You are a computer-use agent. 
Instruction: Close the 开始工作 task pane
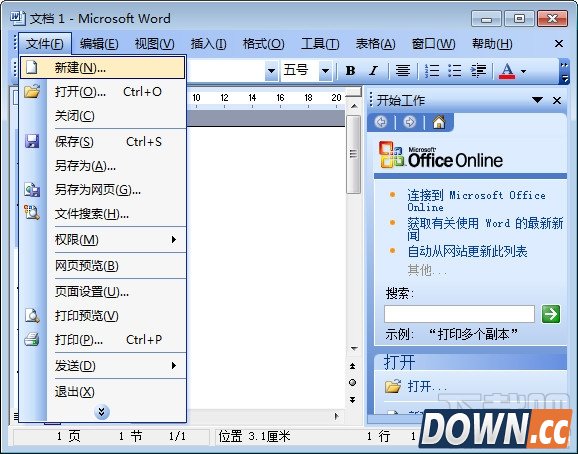click(x=557, y=100)
